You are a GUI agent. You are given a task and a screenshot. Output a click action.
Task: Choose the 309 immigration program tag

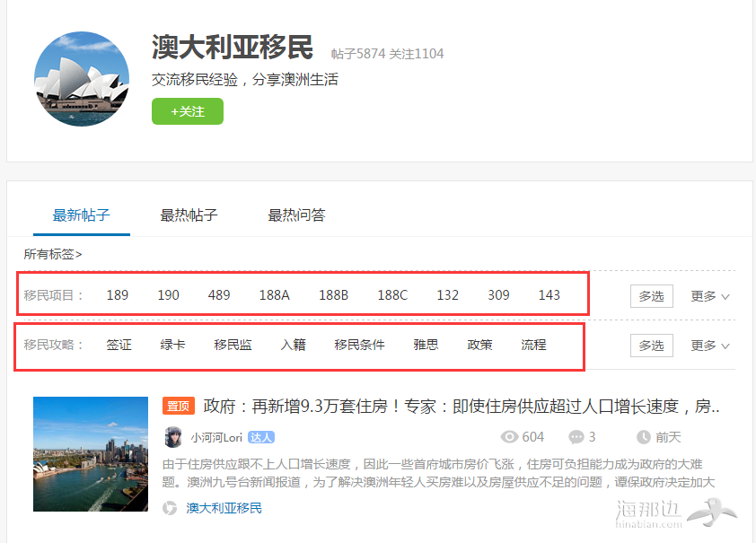(498, 295)
